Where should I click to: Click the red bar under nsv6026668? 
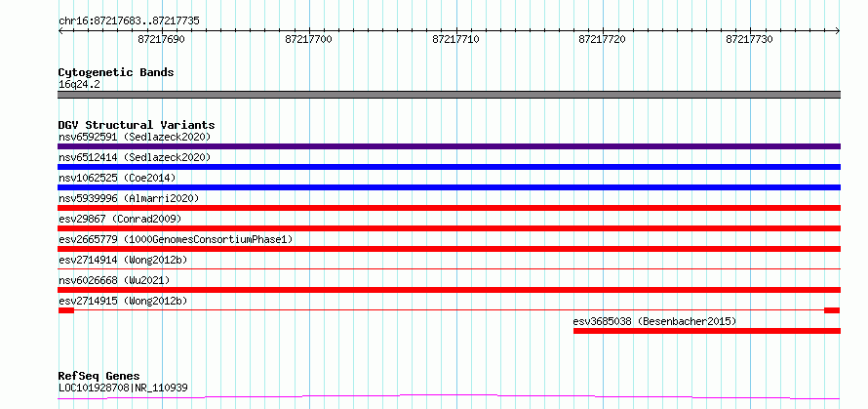point(449,290)
